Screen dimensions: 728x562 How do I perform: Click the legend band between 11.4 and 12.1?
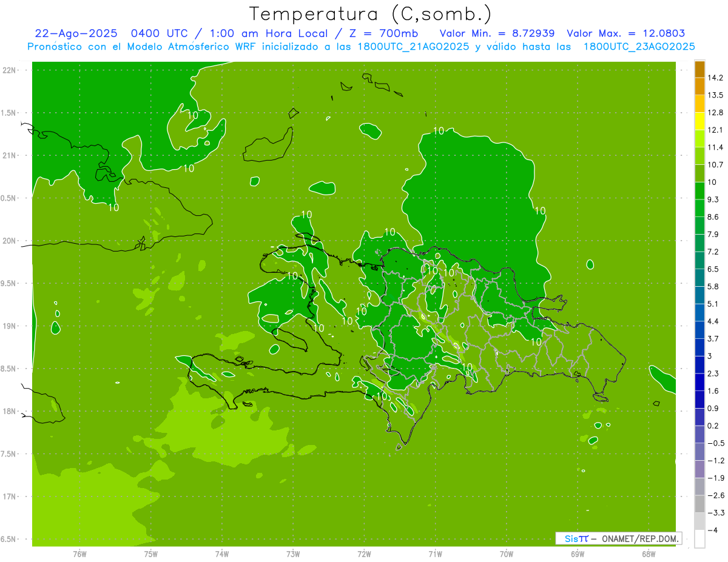(699, 139)
